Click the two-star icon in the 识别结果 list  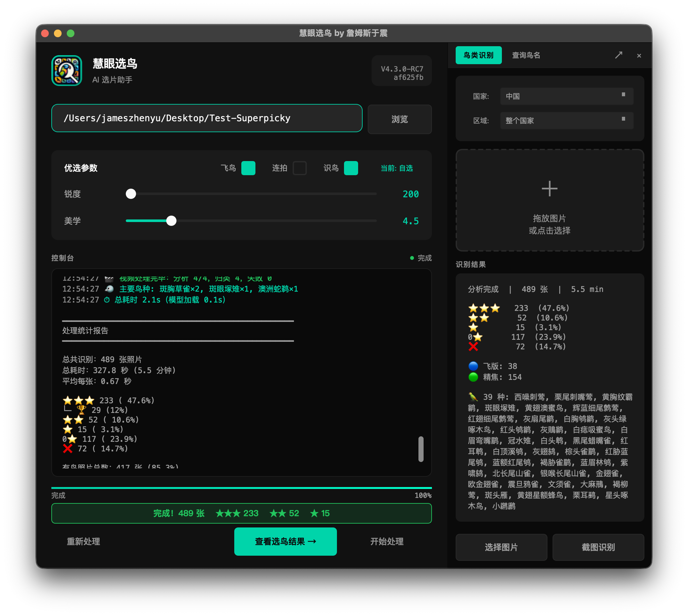point(478,318)
